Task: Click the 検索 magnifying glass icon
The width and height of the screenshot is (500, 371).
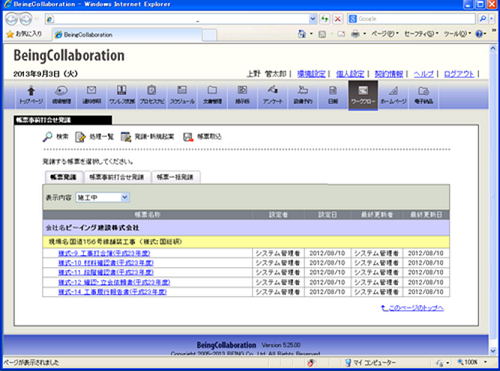Action: click(48, 137)
